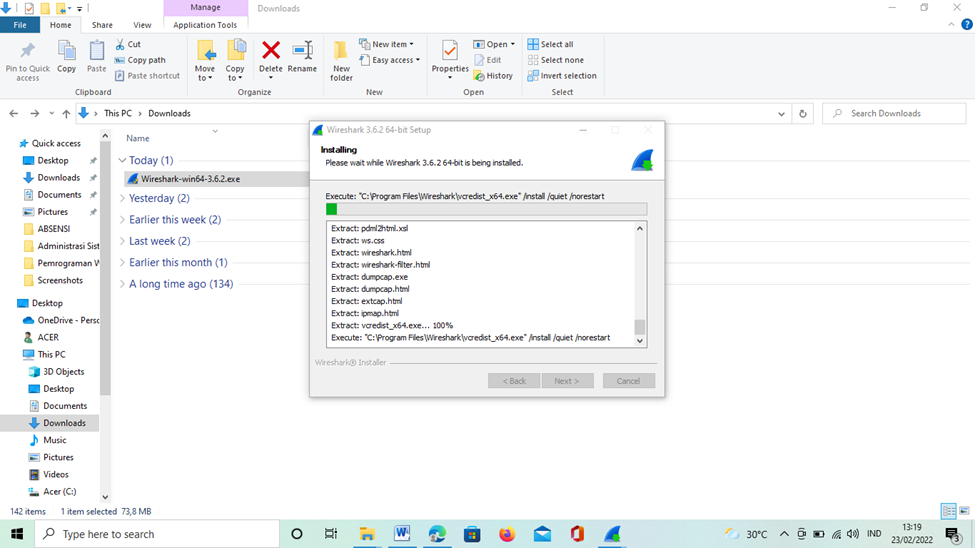
Task: Open the Application Tools tab
Action: coord(205,25)
